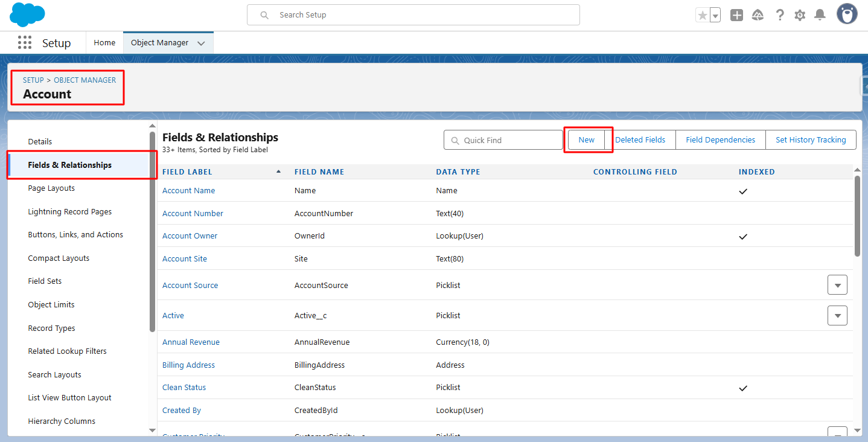This screenshot has height=442, width=868.
Task: Click the New field button
Action: [586, 140]
